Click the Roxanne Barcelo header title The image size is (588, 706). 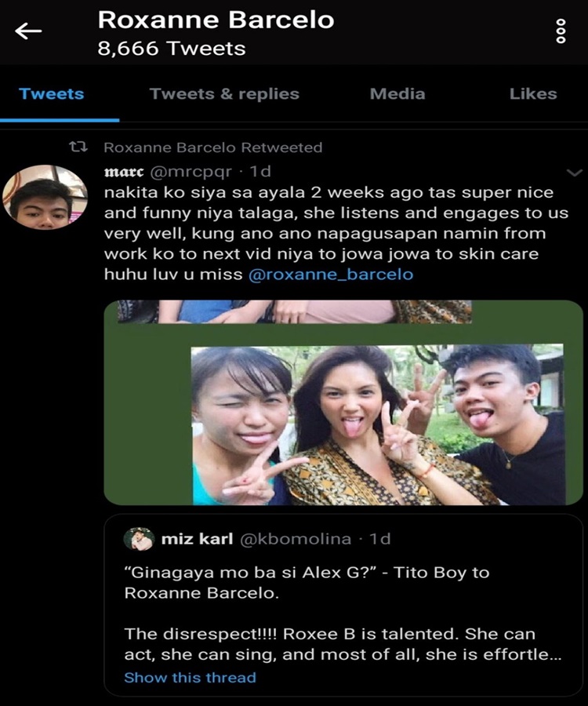(216, 19)
